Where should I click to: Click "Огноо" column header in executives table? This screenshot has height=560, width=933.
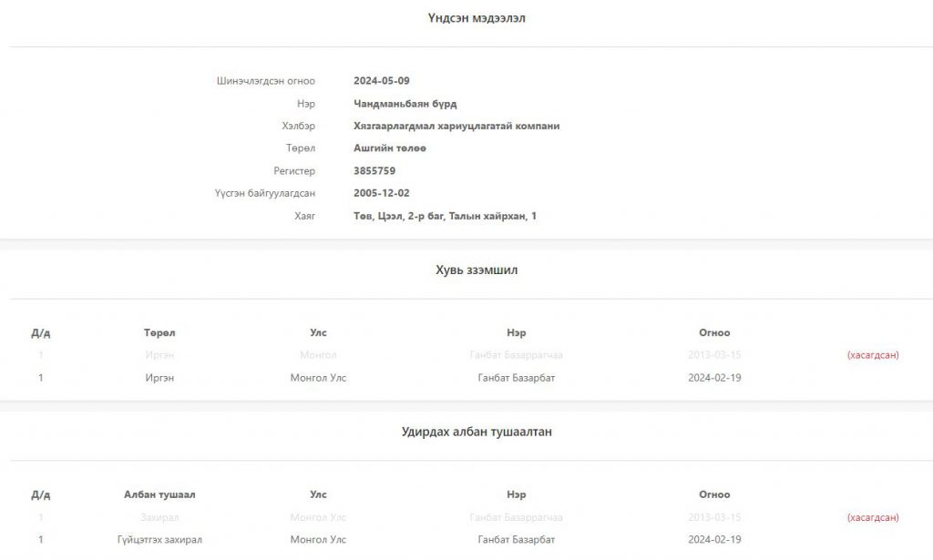[714, 495]
